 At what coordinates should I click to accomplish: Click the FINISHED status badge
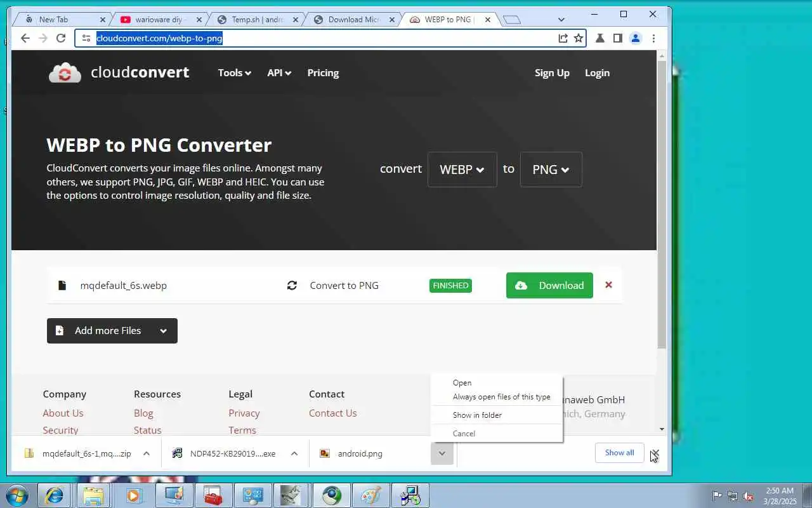point(450,286)
